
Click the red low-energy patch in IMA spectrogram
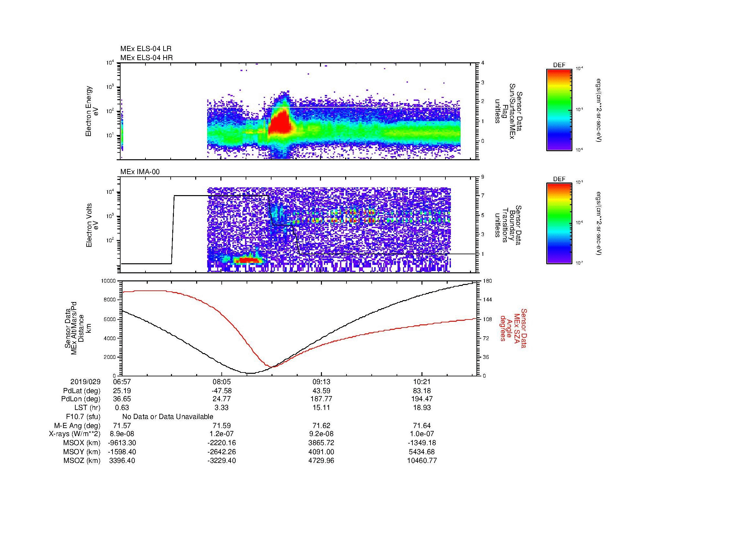coord(249,260)
